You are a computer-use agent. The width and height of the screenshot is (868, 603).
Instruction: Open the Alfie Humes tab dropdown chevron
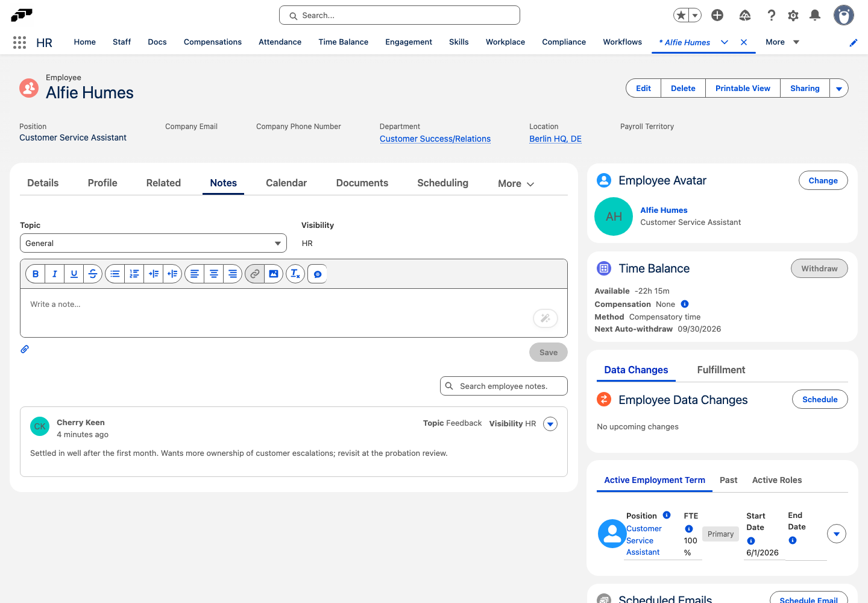725,42
